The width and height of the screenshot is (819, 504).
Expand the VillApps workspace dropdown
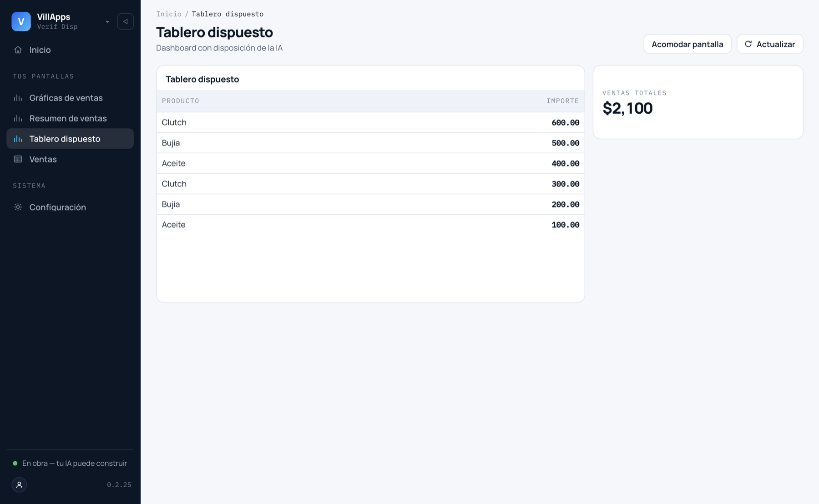point(107,22)
